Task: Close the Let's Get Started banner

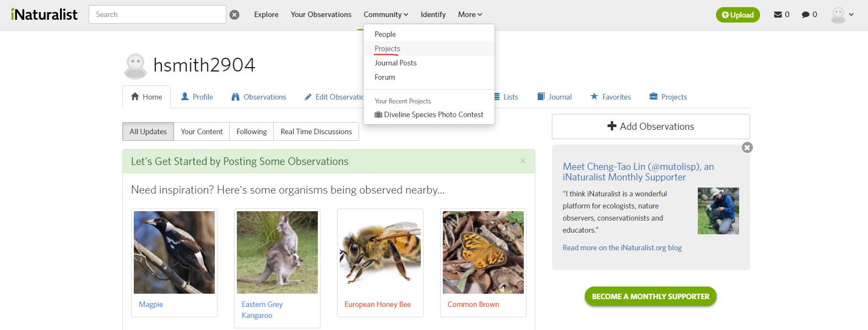Action: pos(523,161)
